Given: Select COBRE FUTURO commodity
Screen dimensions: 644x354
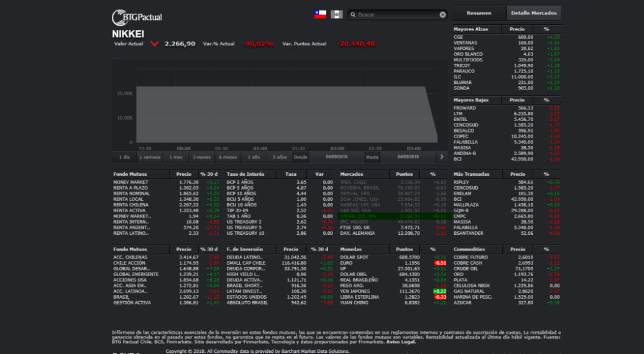Looking at the screenshot, I should point(507,257).
